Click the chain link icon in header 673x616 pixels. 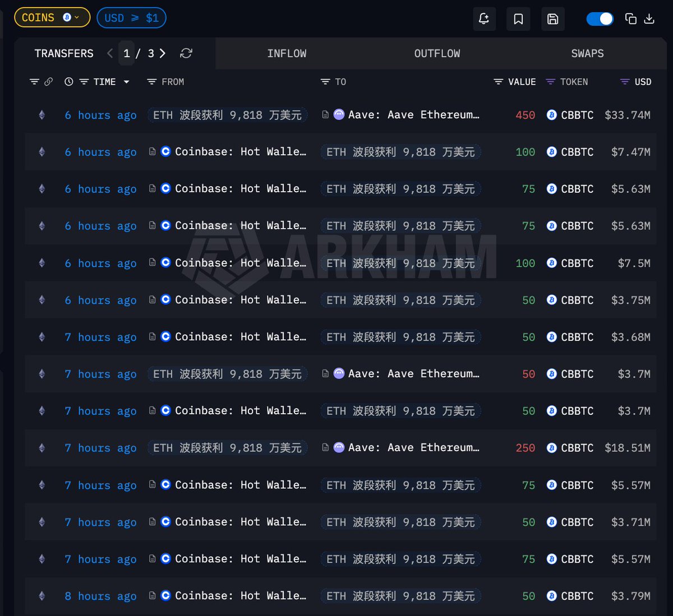coord(49,82)
